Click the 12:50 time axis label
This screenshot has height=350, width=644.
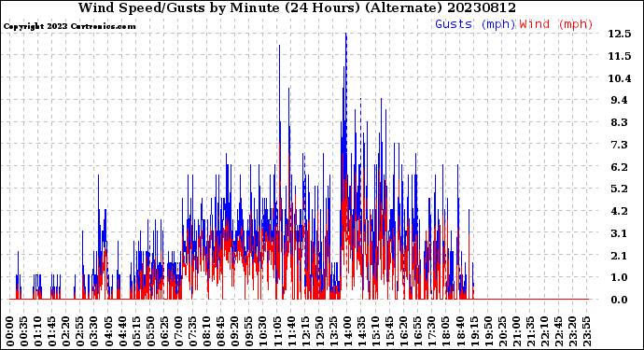(319, 331)
